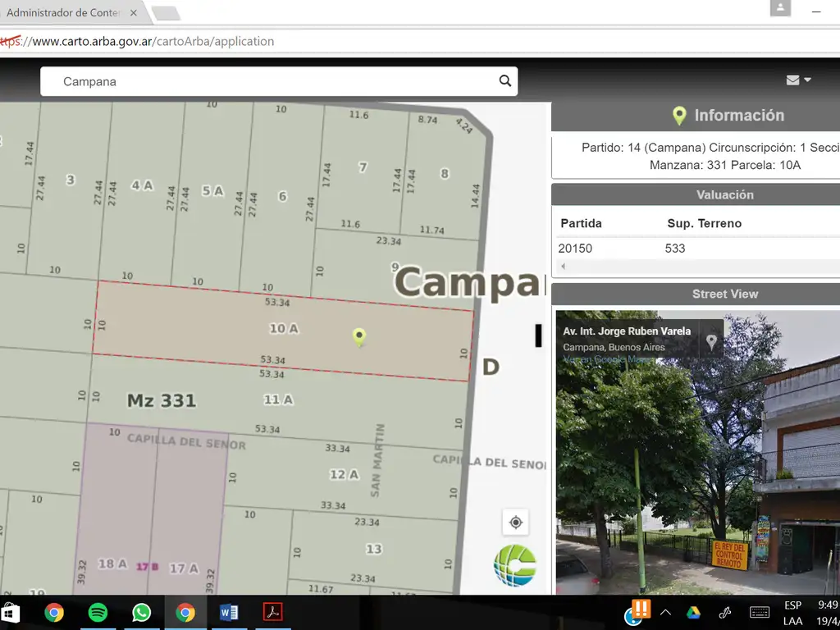
Task: Select the Administrador de Contenidos browser tab
Action: pos(64,13)
